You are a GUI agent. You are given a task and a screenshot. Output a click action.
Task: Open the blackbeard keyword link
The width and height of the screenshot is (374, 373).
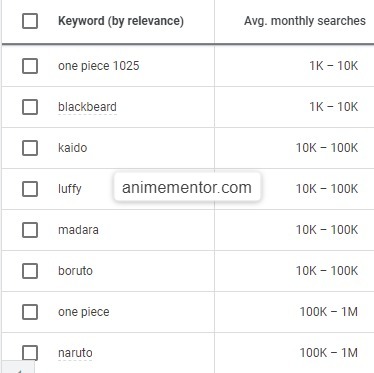87,107
